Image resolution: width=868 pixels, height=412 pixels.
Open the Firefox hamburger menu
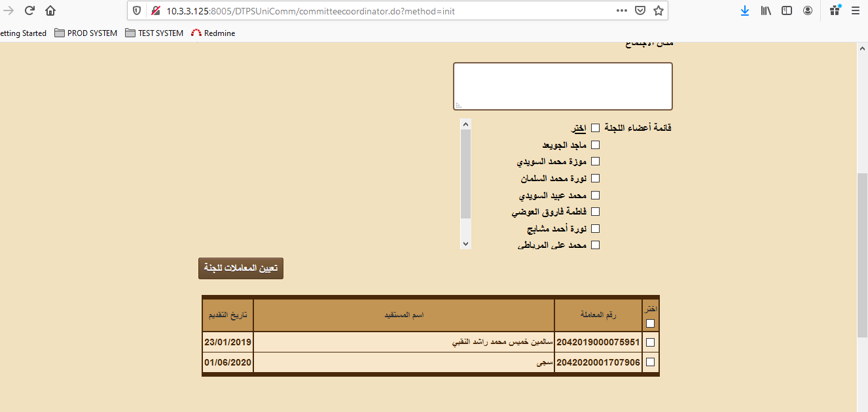tap(856, 10)
